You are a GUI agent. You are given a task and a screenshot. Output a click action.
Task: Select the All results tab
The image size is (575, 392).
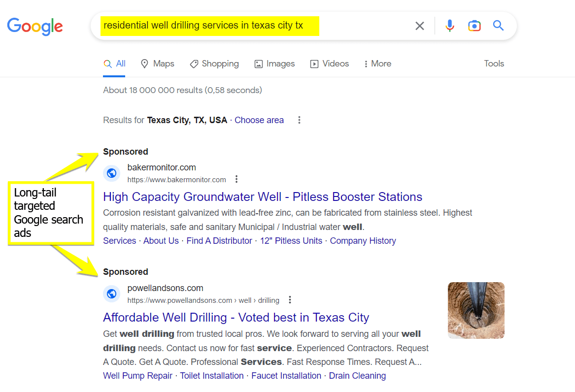[114, 64]
